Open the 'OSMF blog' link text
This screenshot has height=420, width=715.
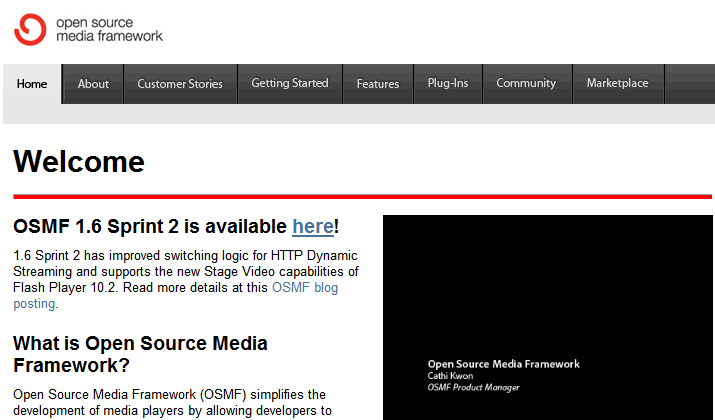click(x=305, y=288)
